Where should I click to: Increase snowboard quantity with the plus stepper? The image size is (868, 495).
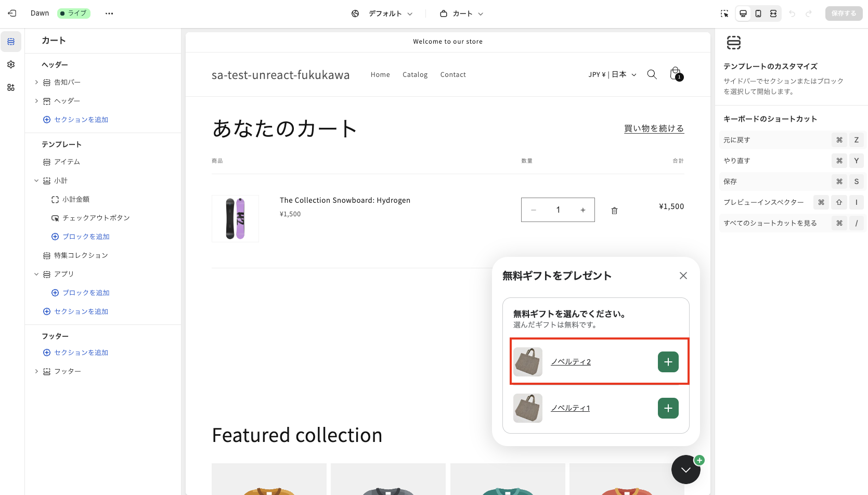tap(582, 210)
